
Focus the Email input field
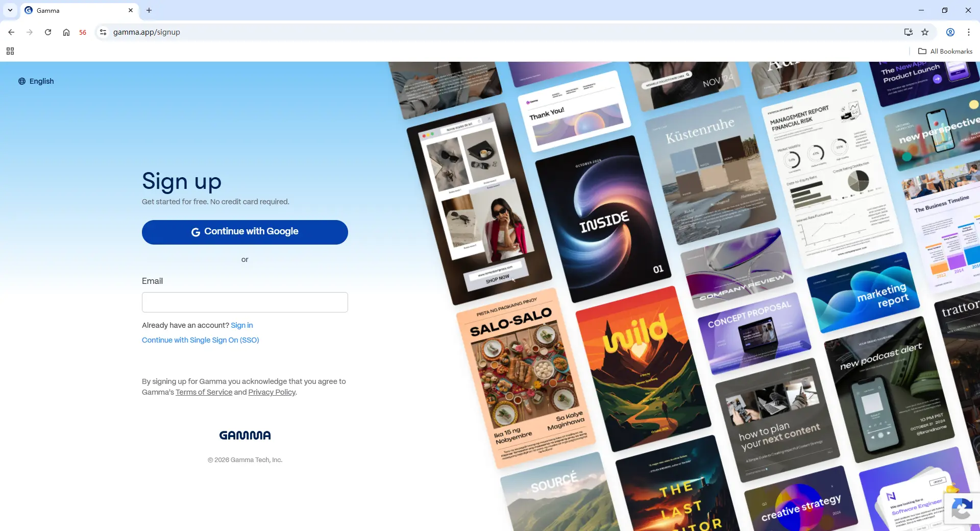(245, 302)
